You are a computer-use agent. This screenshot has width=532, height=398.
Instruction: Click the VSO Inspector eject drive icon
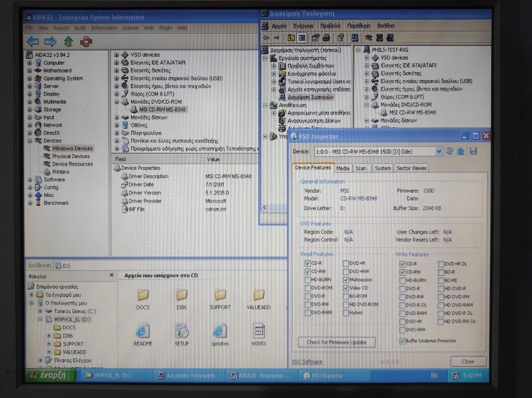coord(461,151)
